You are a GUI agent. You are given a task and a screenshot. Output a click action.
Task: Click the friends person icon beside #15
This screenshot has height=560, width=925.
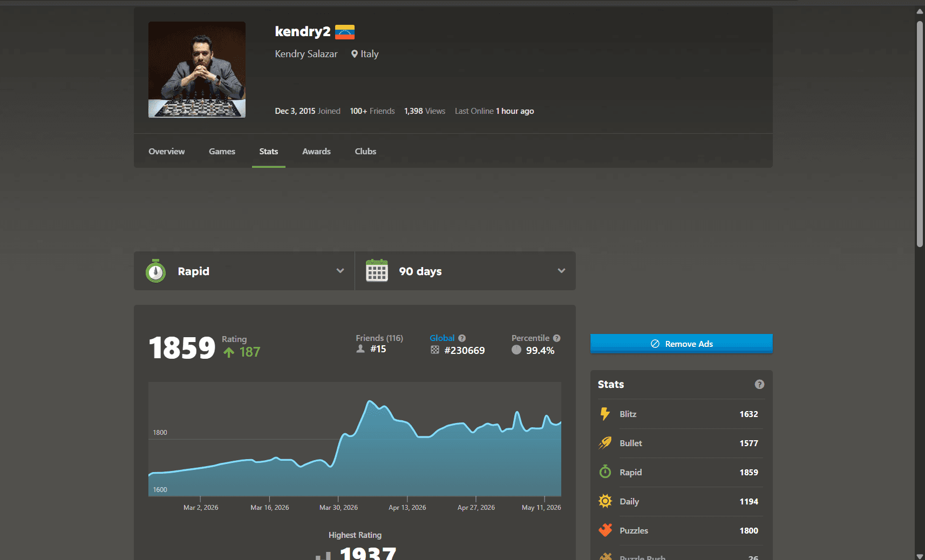(361, 349)
